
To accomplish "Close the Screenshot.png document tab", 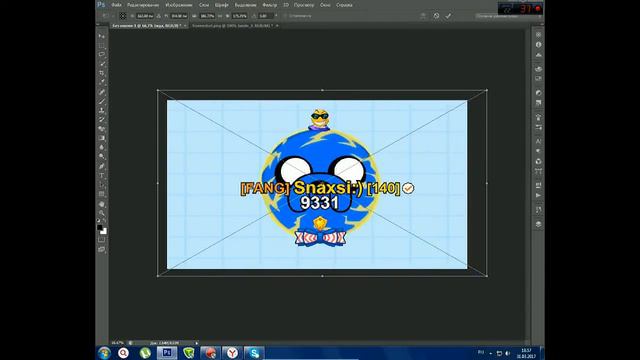I will click(277, 26).
